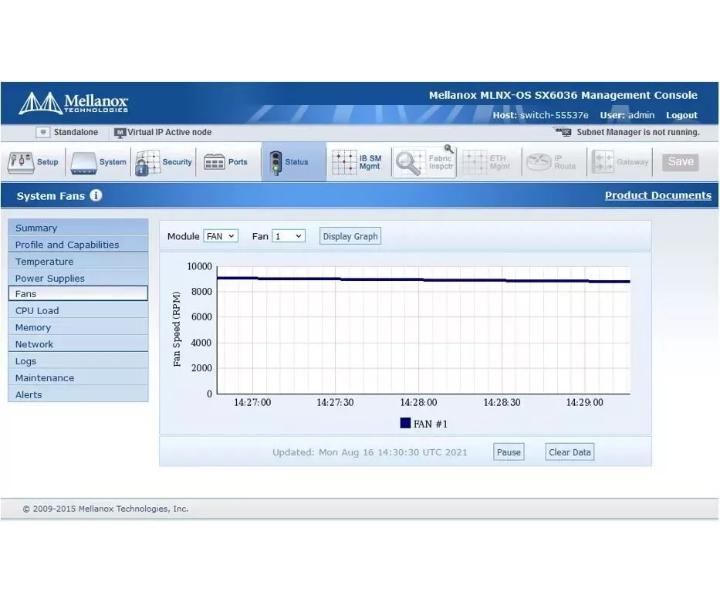Open the Fan number dropdown

point(289,236)
